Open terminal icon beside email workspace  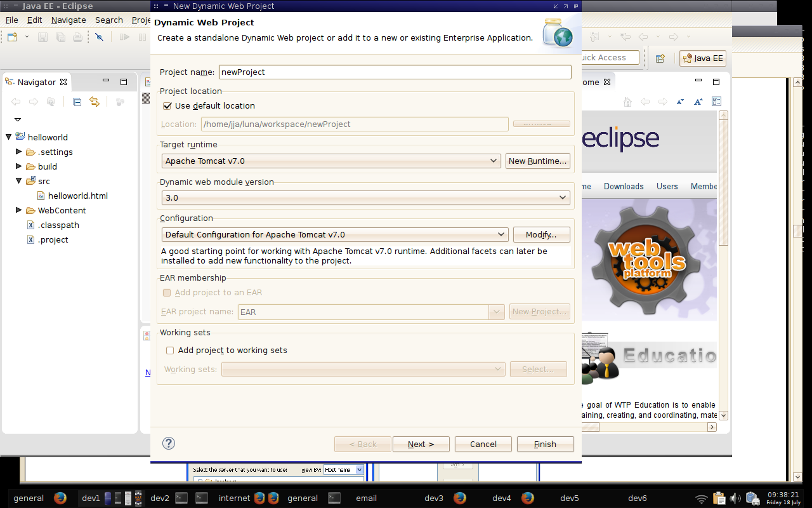(x=334, y=498)
